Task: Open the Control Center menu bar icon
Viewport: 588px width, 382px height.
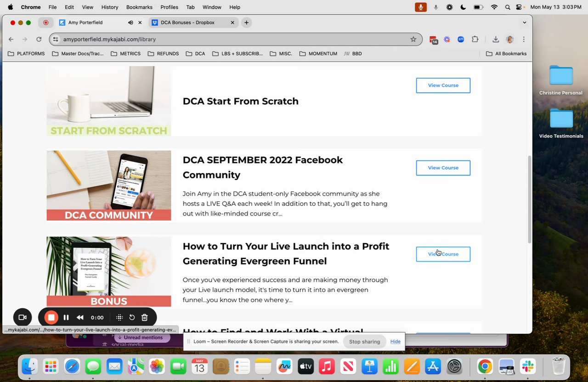Action: coord(520,7)
